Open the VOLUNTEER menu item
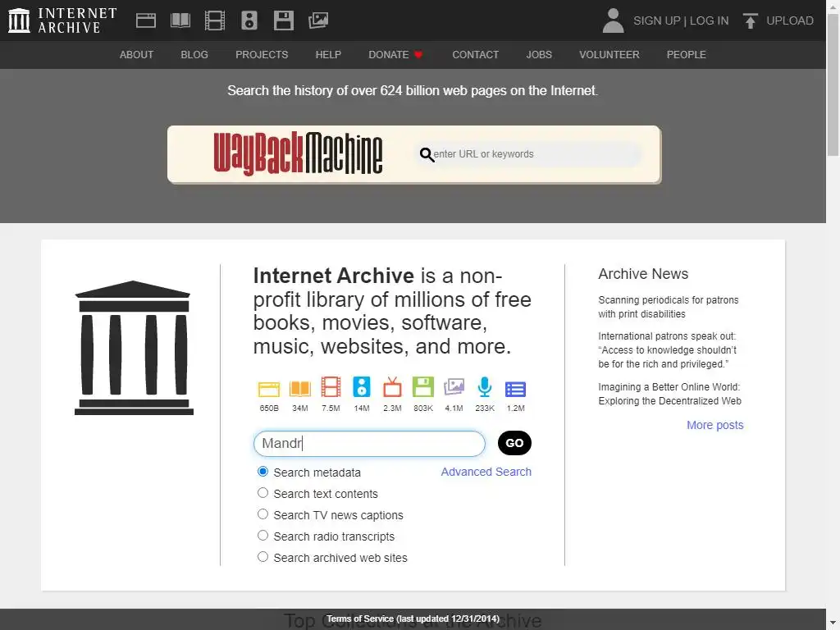Viewport: 840px width, 630px height. [x=609, y=55]
